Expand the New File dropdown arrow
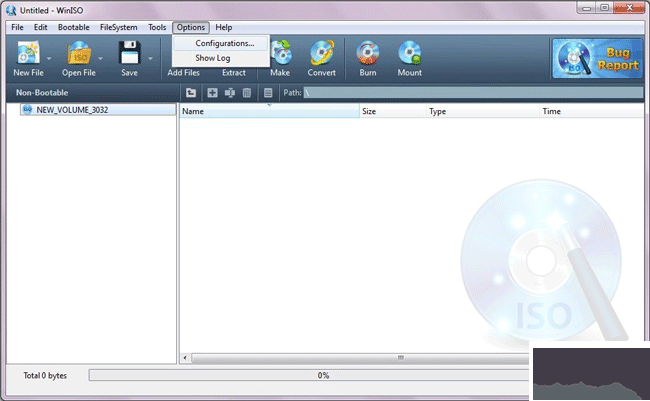650x401 pixels. [47, 58]
